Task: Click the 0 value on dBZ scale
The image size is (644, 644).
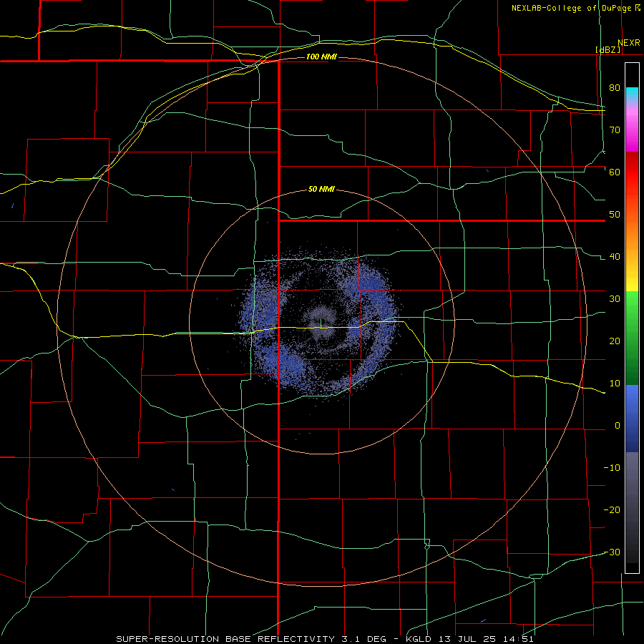Action: (x=618, y=426)
